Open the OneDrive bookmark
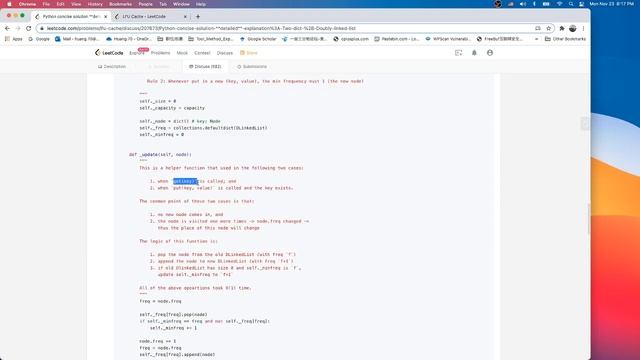The height and width of the screenshot is (360, 640). [129, 39]
